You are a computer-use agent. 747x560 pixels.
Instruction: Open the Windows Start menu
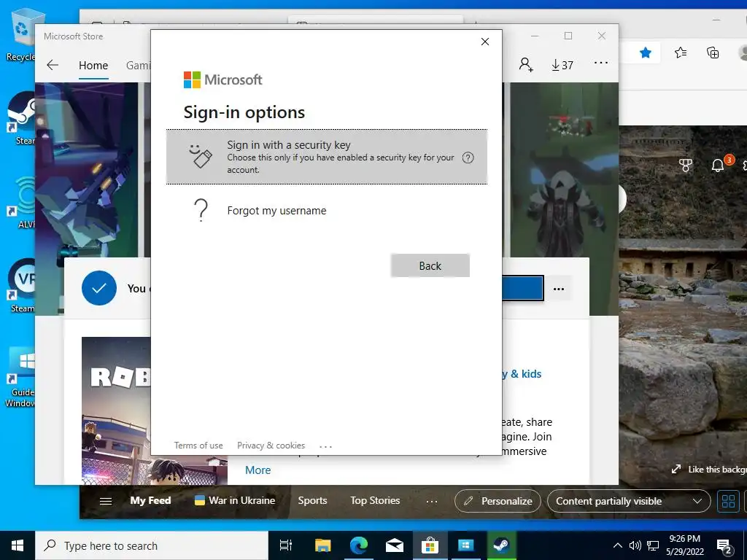click(x=18, y=545)
